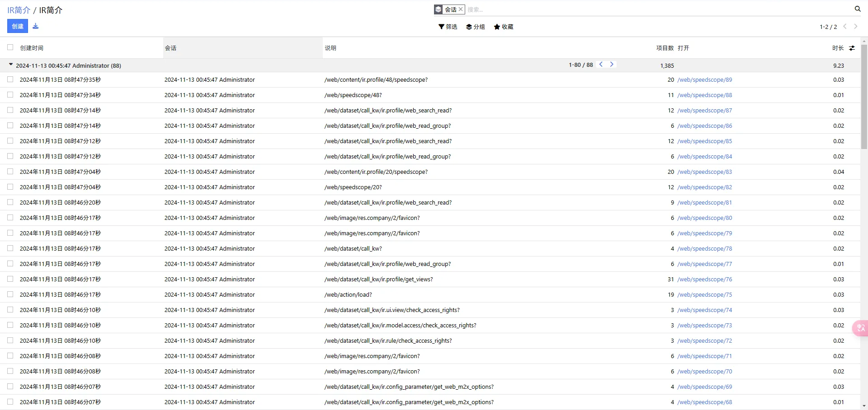Go to previous page of records
The image size is (868, 410).
tap(844, 27)
